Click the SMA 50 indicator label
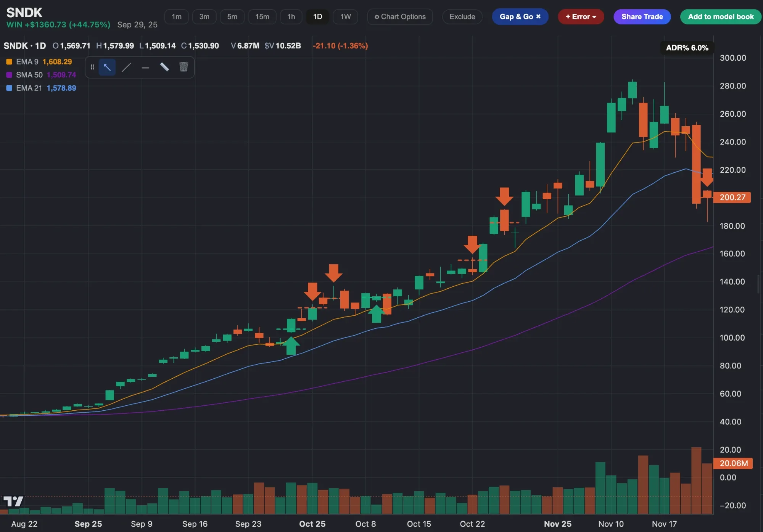The width and height of the screenshot is (763, 532). (29, 75)
